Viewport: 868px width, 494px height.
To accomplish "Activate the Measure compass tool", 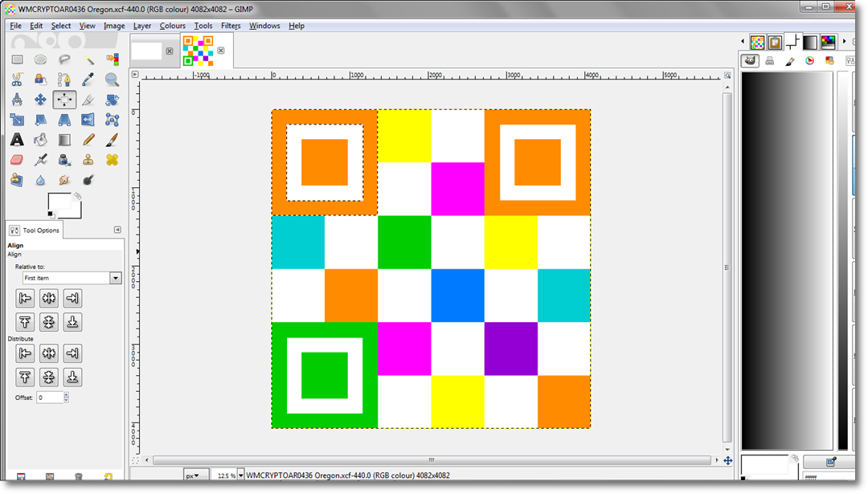I will point(17,100).
